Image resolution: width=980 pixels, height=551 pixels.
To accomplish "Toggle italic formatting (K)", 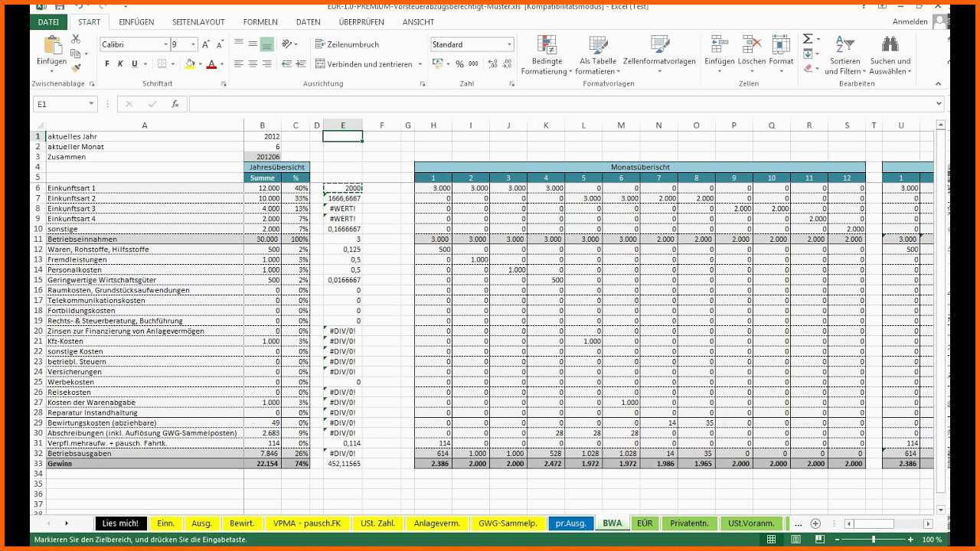I will tap(121, 64).
